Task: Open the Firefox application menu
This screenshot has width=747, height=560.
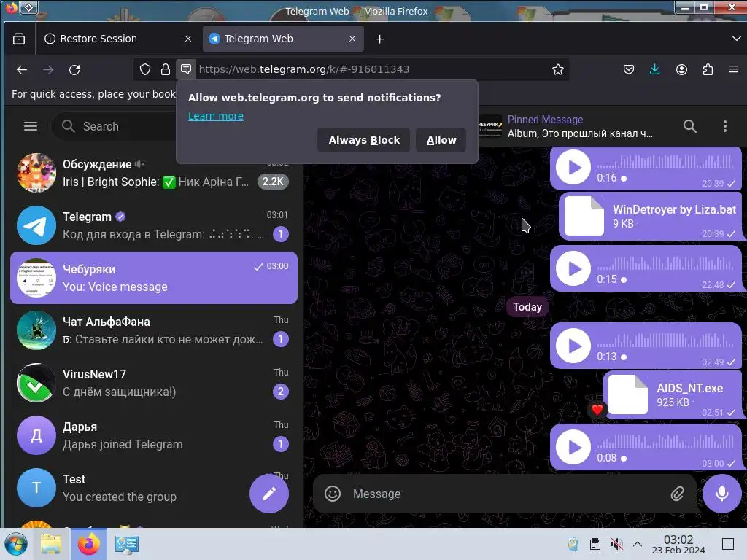Action: 734,69
